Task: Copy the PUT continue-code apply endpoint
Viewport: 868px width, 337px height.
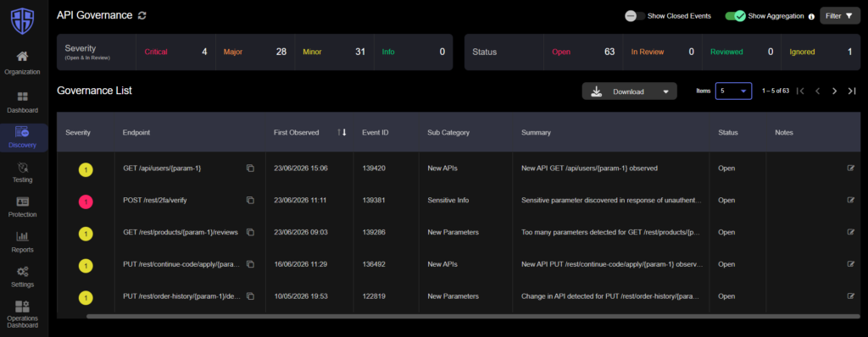Action: click(x=250, y=264)
